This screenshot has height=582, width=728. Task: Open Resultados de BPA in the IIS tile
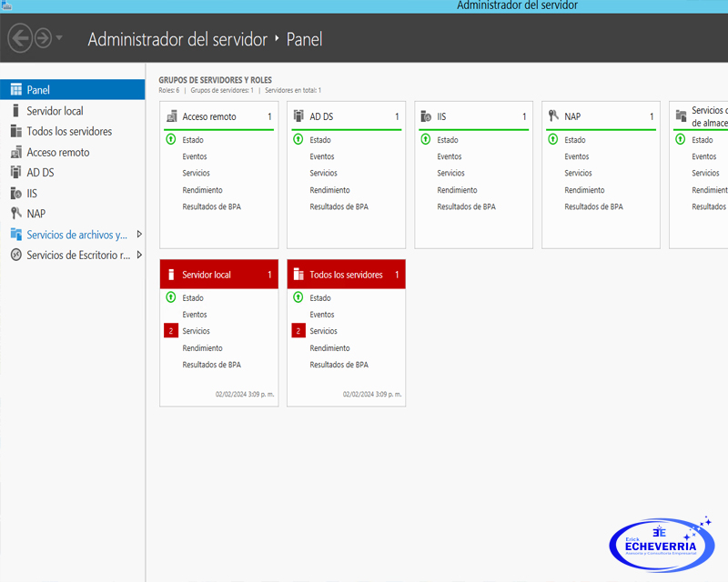[x=466, y=206]
